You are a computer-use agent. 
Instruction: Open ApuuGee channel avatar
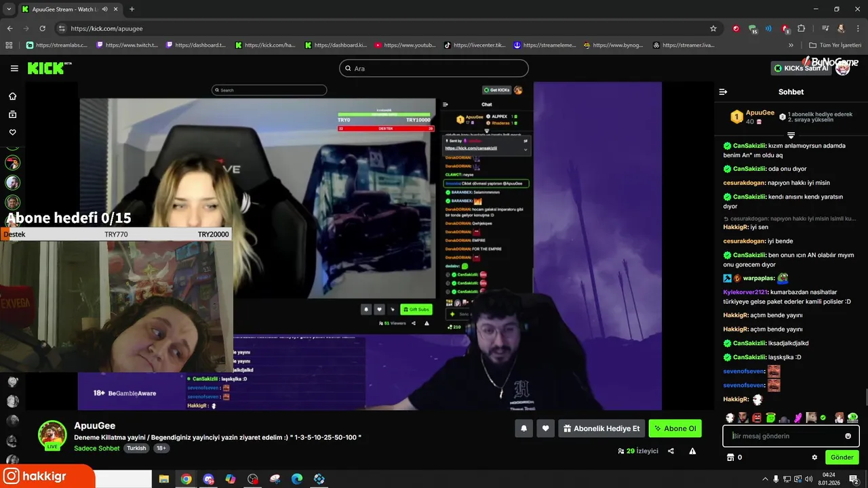[52, 434]
